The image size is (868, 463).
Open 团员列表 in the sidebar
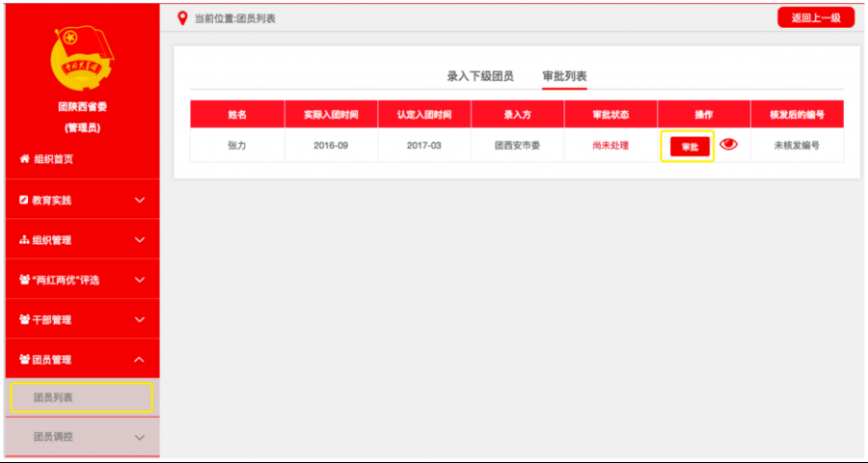[x=53, y=397]
